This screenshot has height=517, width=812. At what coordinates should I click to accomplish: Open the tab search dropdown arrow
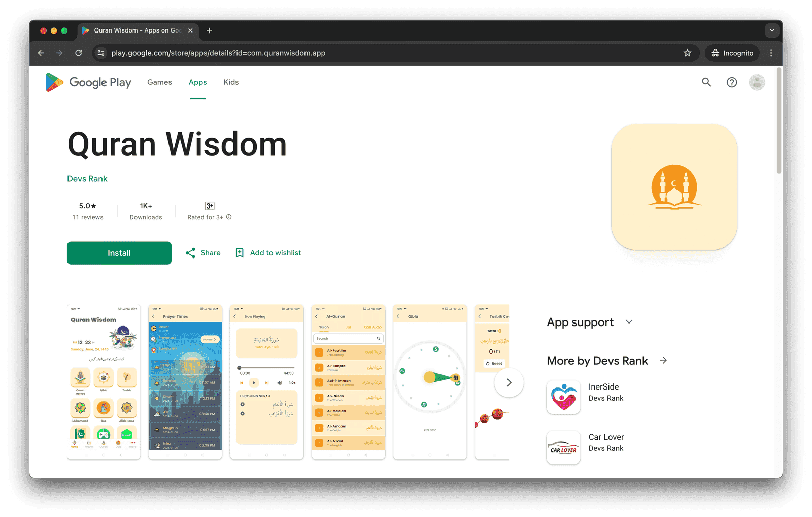point(772,30)
